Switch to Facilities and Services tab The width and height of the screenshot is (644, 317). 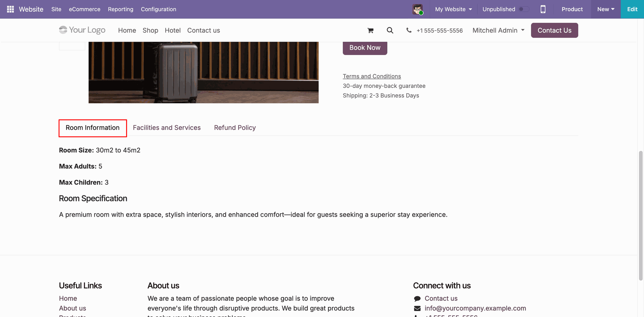[167, 128]
